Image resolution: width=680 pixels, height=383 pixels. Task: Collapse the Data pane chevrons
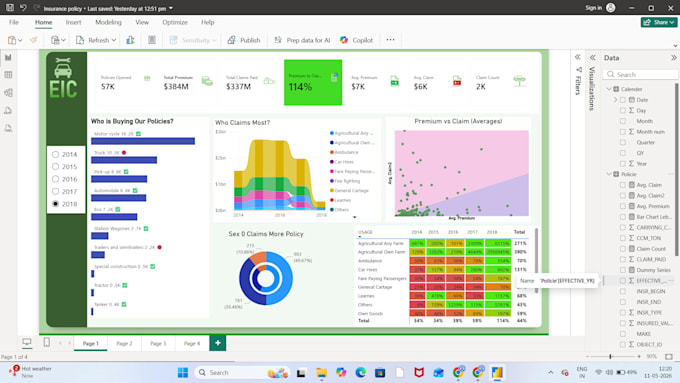pos(673,57)
